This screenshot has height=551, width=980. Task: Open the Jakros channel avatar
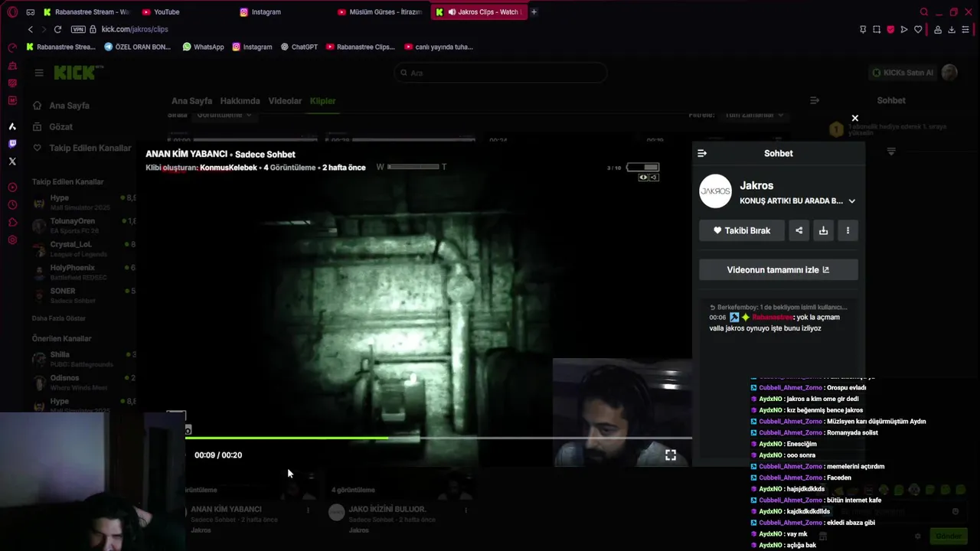[716, 191]
